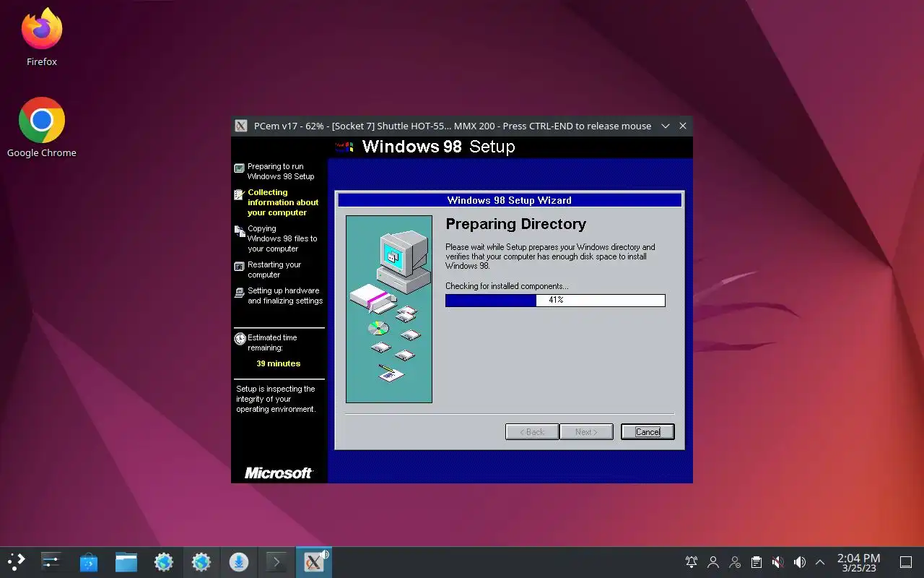Image resolution: width=924 pixels, height=578 pixels.
Task: Switch to highlighted globe-gear taskbar app
Action: tap(201, 561)
